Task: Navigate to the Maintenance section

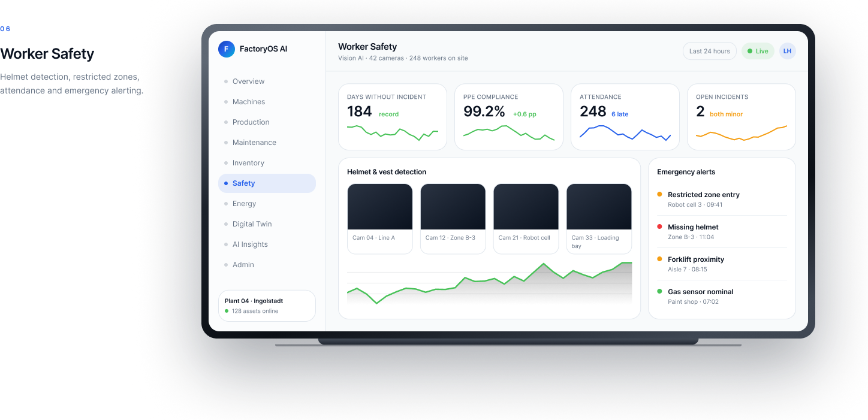Action: [267, 143]
